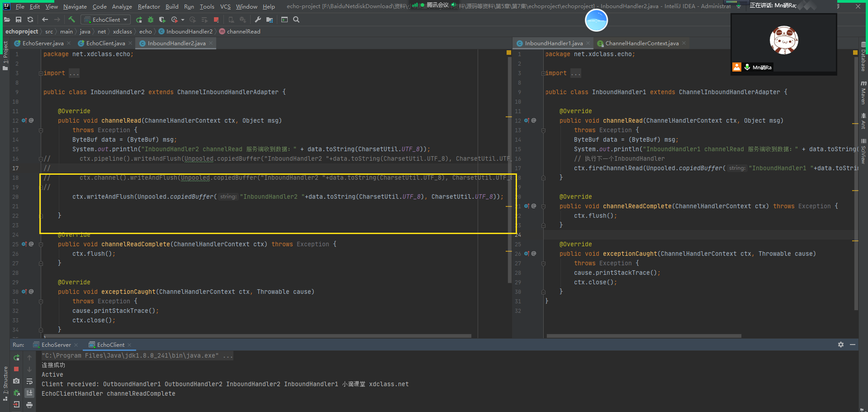Open the EchoClient run configuration dropdown
Viewport: 868px width, 412px height.
click(106, 19)
